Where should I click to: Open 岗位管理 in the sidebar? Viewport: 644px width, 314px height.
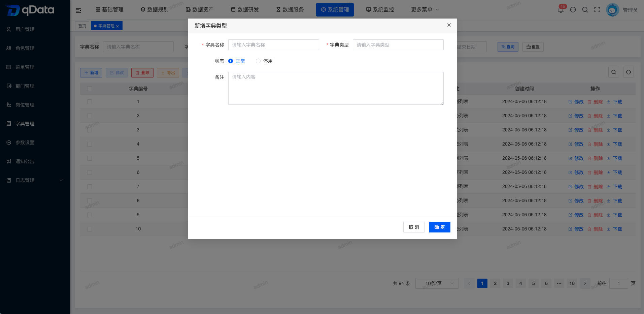(25, 105)
